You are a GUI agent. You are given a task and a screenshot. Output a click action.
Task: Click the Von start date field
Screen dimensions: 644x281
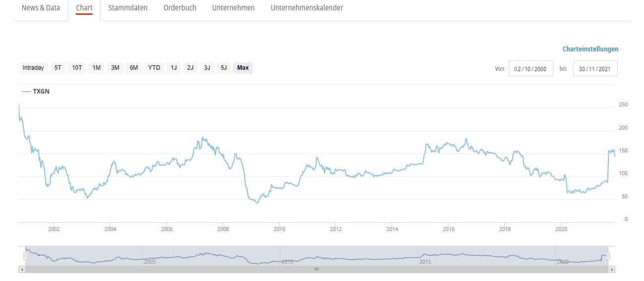pos(531,69)
